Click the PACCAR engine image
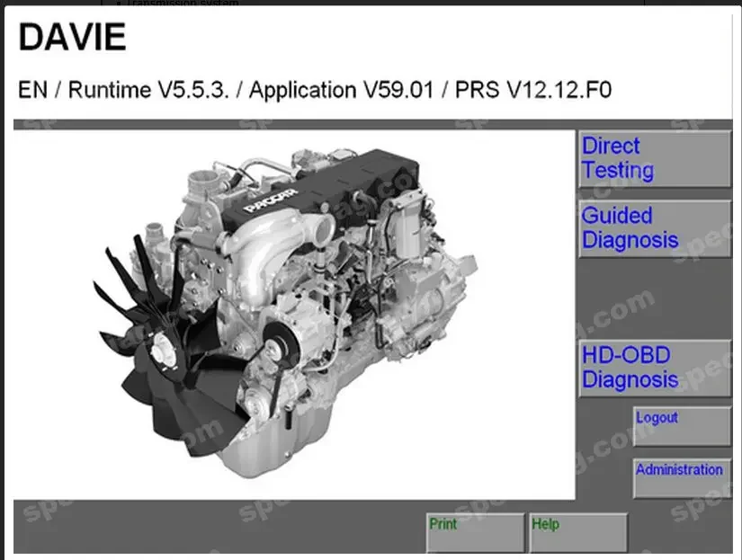This screenshot has height=560, width=742. click(x=286, y=313)
